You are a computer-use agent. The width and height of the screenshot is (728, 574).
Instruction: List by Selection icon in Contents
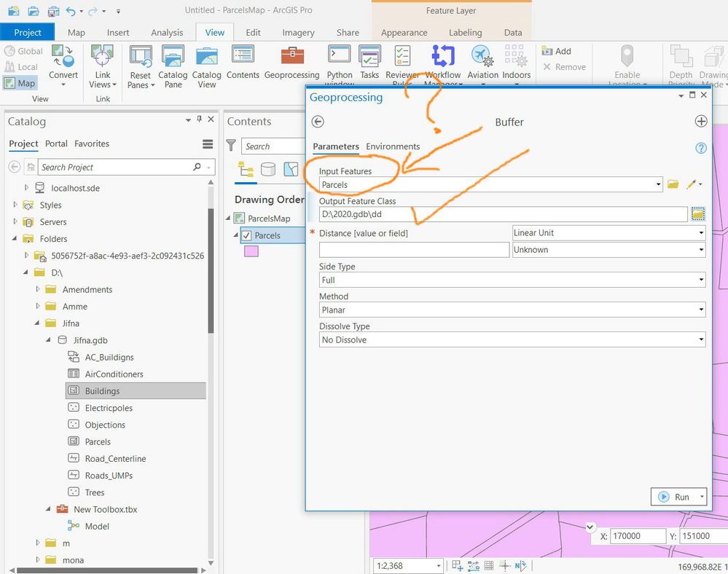[x=291, y=170]
